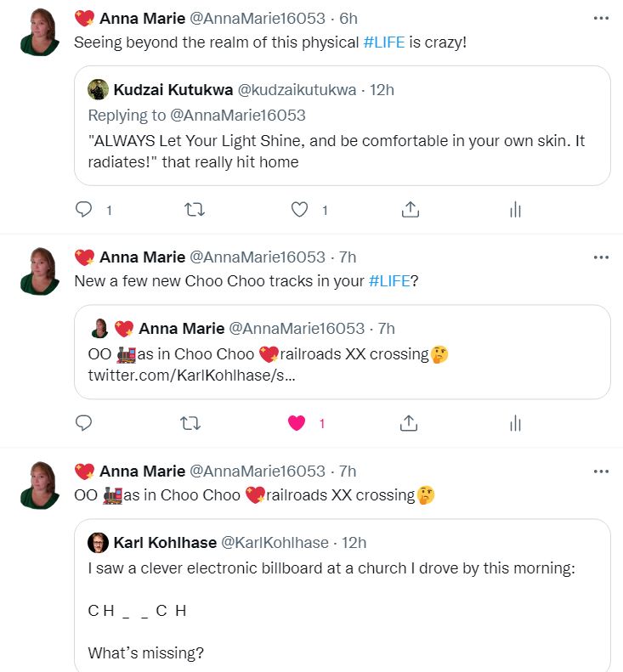This screenshot has height=672, width=623.
Task: Click Anna Marie's avatar on the first tweet
Action: [38, 31]
